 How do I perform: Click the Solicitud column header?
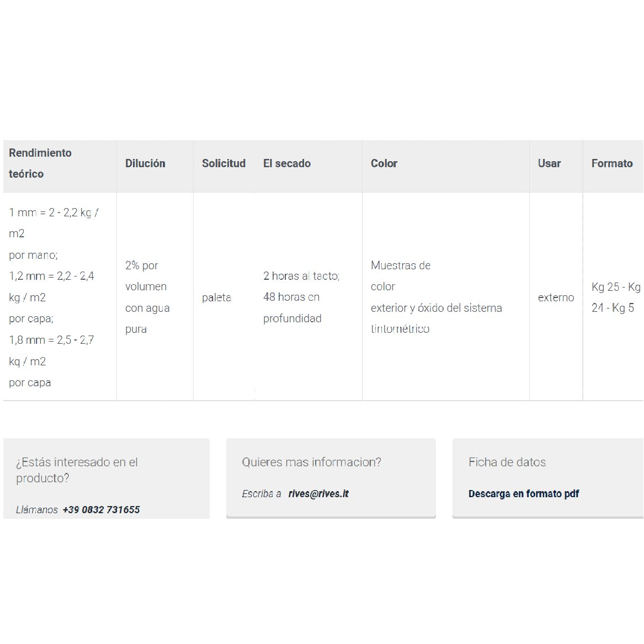223,163
